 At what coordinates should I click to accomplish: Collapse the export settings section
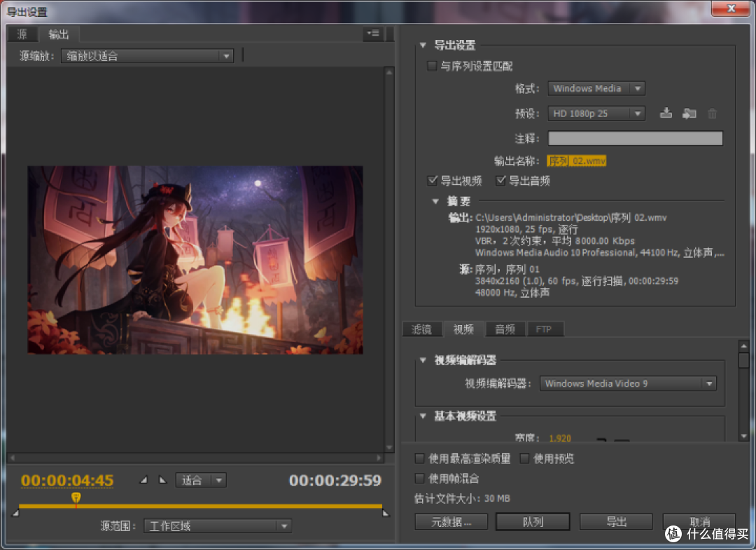(423, 45)
